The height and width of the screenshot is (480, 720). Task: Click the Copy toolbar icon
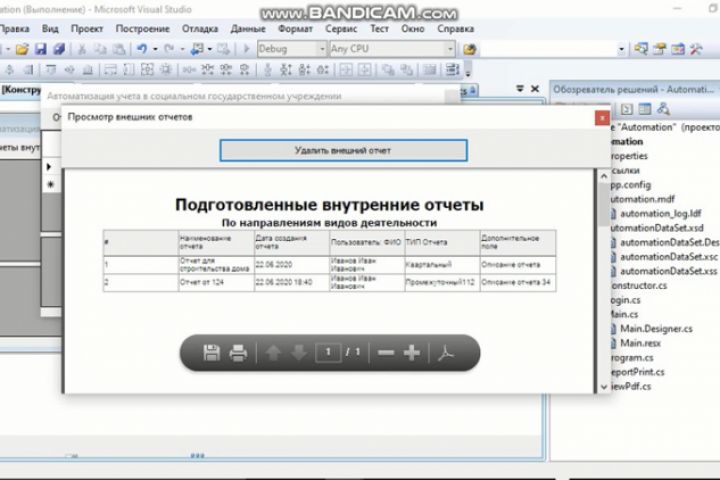100,49
